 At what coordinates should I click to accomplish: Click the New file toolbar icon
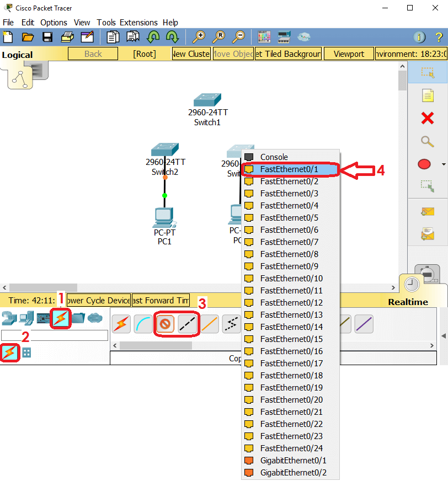8,37
